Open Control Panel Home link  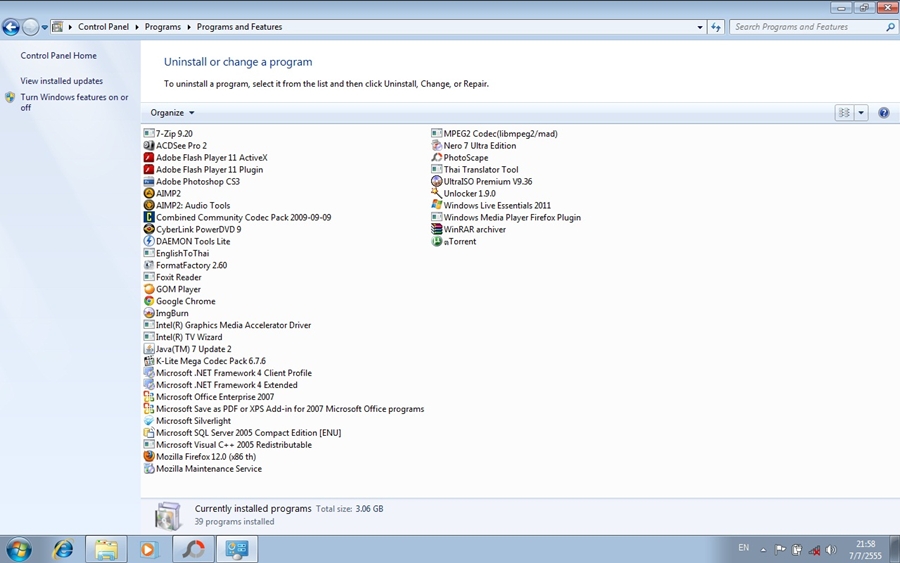point(59,56)
